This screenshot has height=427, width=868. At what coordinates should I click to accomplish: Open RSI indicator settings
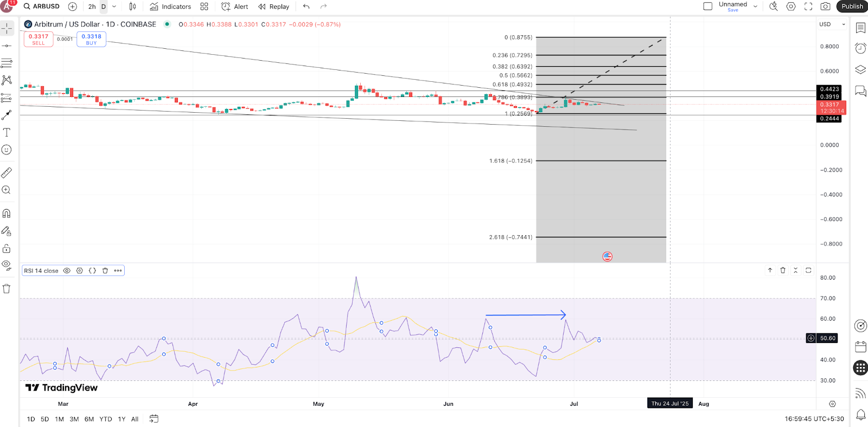[x=80, y=270]
